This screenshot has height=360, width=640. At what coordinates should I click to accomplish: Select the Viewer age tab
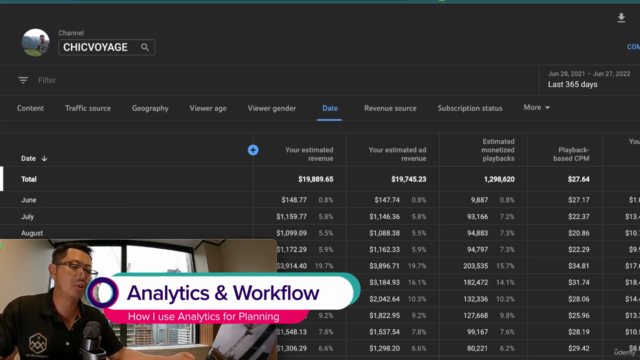tap(208, 108)
